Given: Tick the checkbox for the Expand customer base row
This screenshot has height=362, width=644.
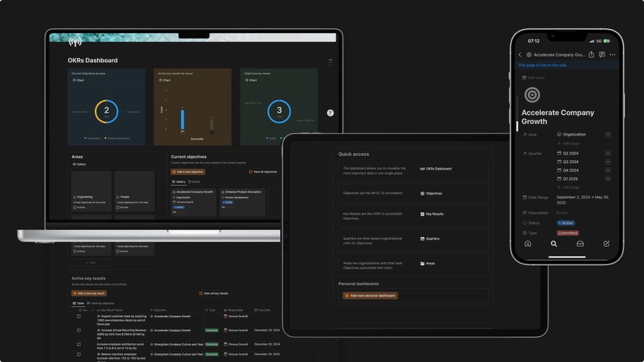Looking at the screenshot, I should pyautogui.click(x=79, y=317).
